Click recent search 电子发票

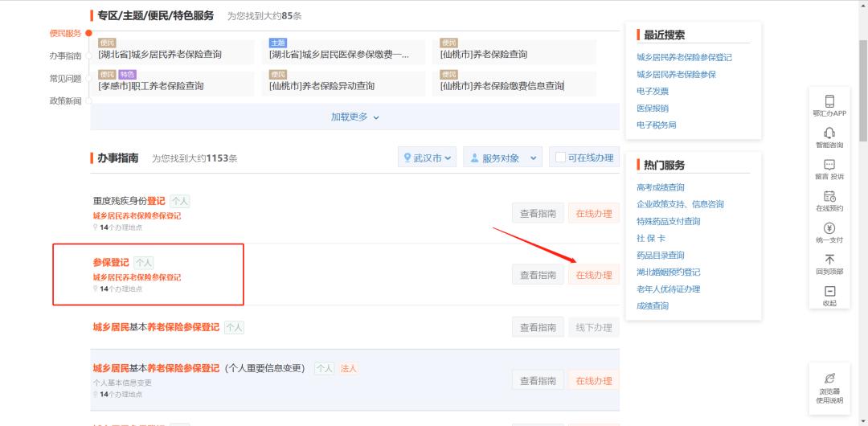(x=653, y=91)
